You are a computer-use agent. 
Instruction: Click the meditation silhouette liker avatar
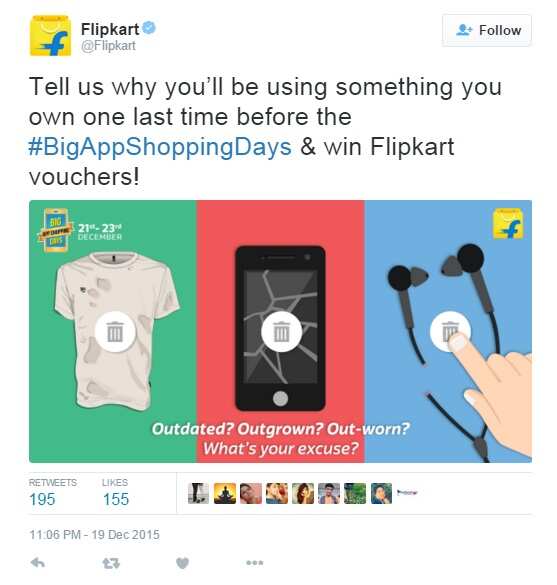[225, 493]
